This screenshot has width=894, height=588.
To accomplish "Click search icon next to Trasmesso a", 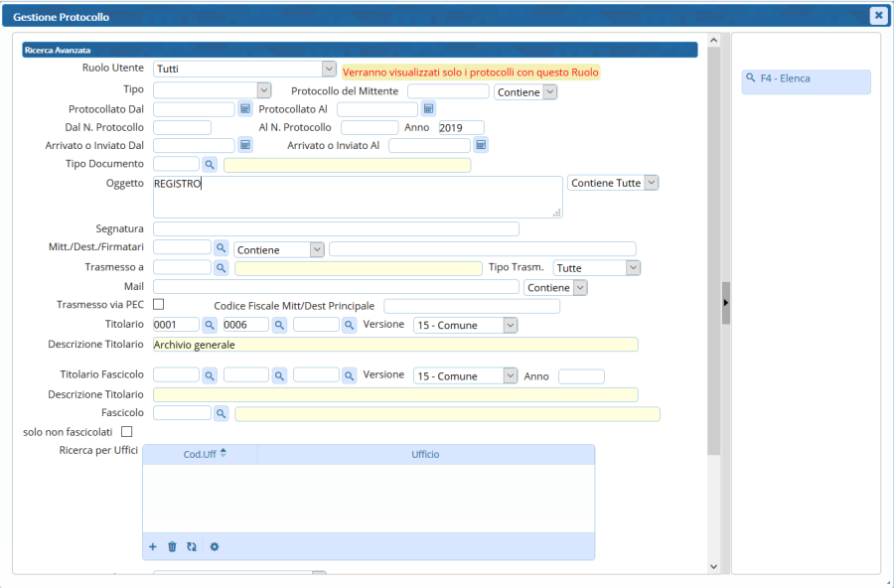I will (x=222, y=267).
